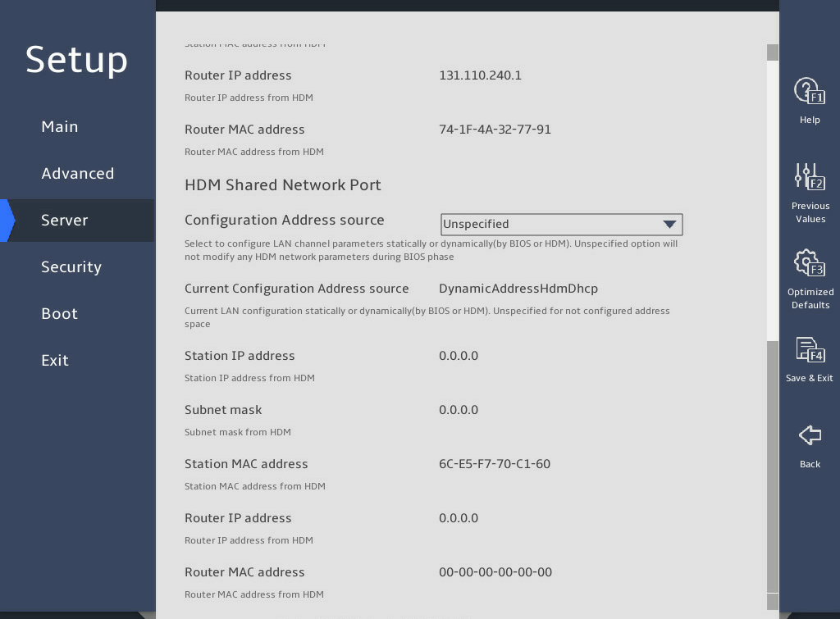This screenshot has width=840, height=619.
Task: Click the Subnet mask label
Action: click(x=223, y=410)
